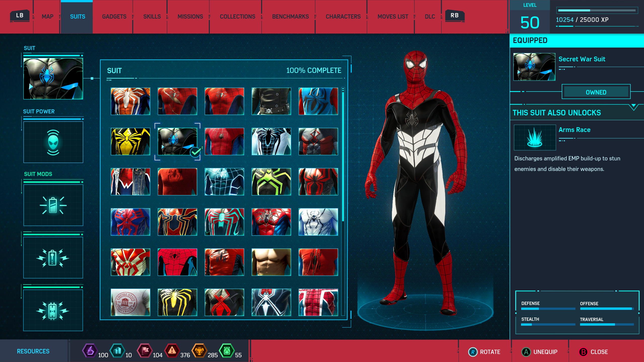This screenshot has height=362, width=644.
Task: Open the second suit mod slot icon
Action: pyautogui.click(x=53, y=258)
